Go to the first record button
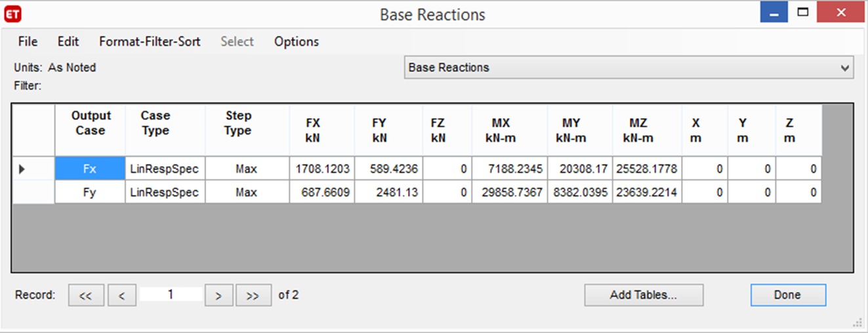This screenshot has width=868, height=333. coord(85,296)
